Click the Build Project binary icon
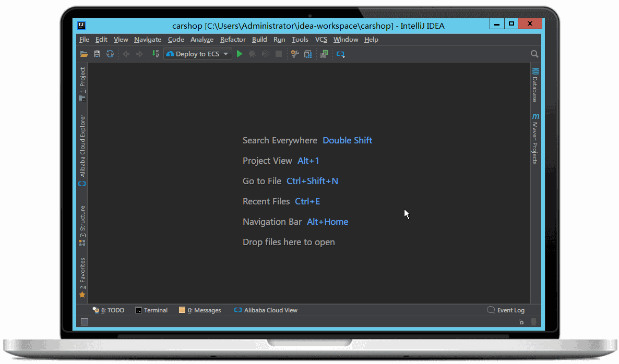The height and width of the screenshot is (364, 619). (x=156, y=54)
